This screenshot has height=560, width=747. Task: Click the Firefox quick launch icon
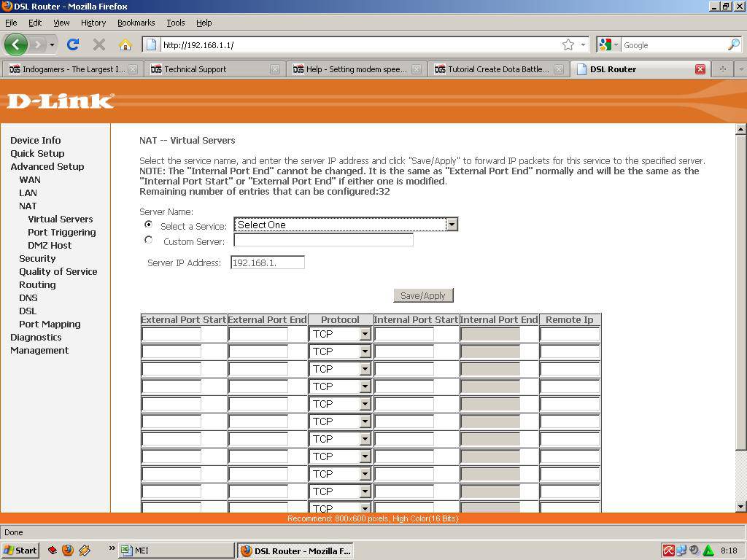tap(68, 551)
